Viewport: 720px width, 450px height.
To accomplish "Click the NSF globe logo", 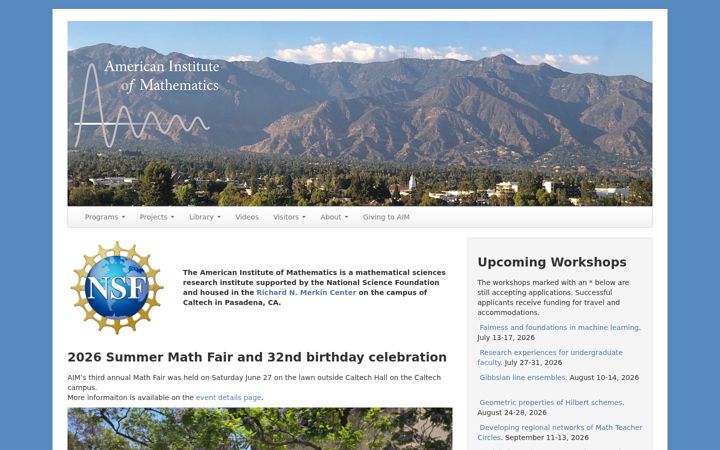I will tap(117, 287).
